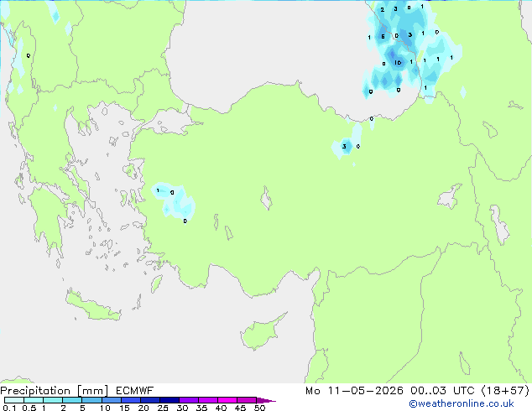Viewport: 532px width, 411px height.
Task: Select the 0.1–0.5 mm palest cyan legend swatch
Action: (14, 400)
